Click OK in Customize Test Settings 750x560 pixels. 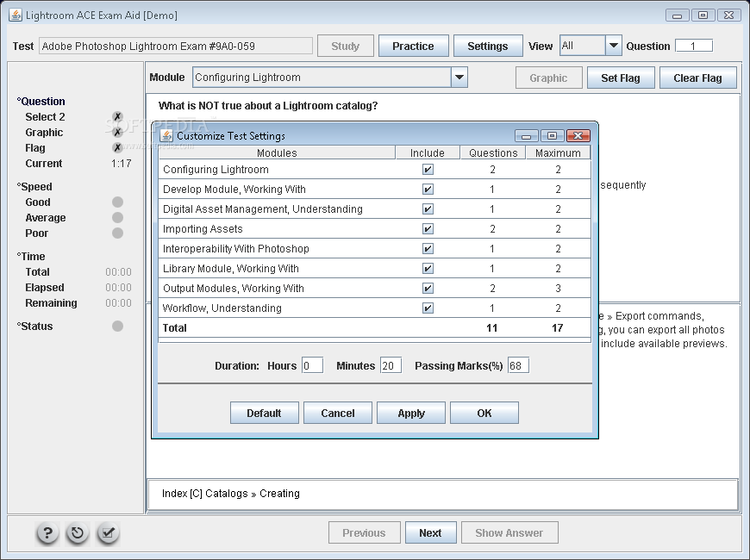[x=484, y=413]
